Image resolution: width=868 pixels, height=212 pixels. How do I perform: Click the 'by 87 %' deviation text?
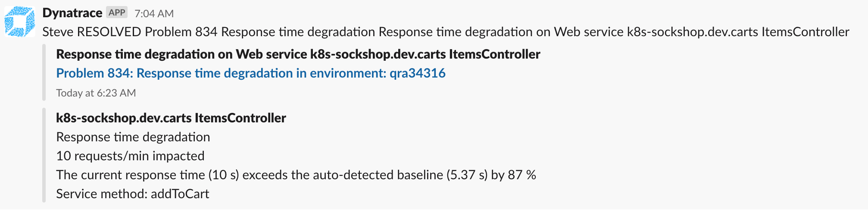click(514, 175)
